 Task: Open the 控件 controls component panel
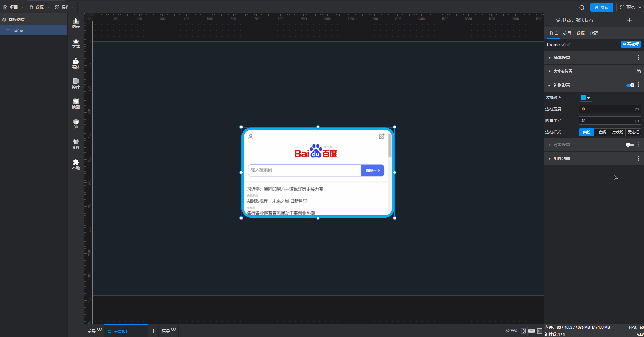[x=76, y=83]
